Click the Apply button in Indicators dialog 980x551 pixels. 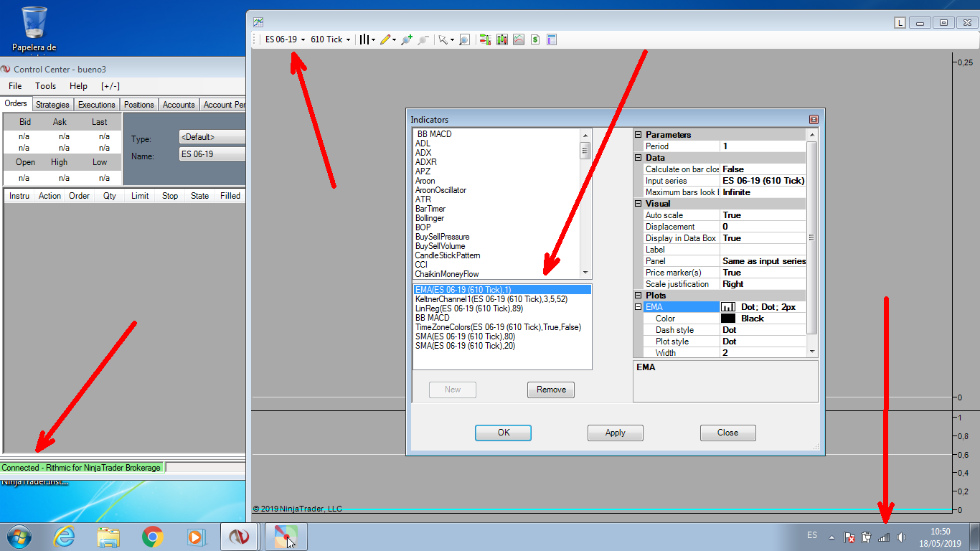coord(615,433)
